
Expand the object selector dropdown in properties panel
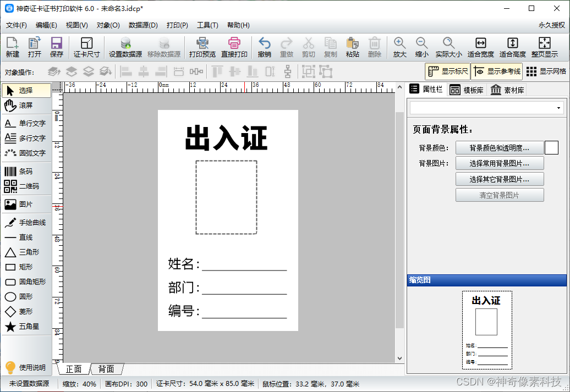(558, 108)
